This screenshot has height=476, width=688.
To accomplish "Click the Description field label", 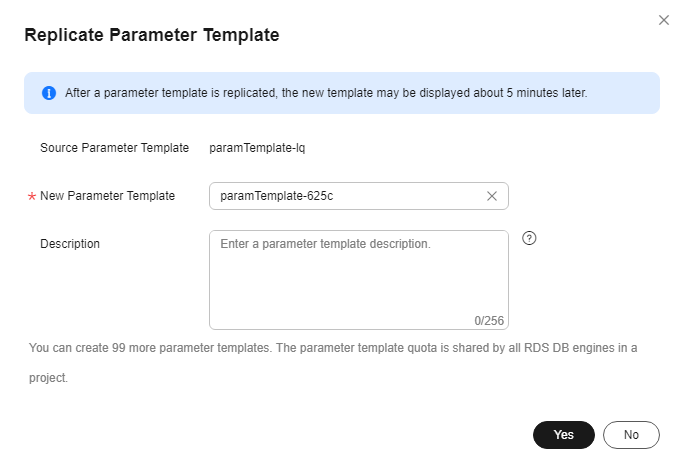I will 70,243.
